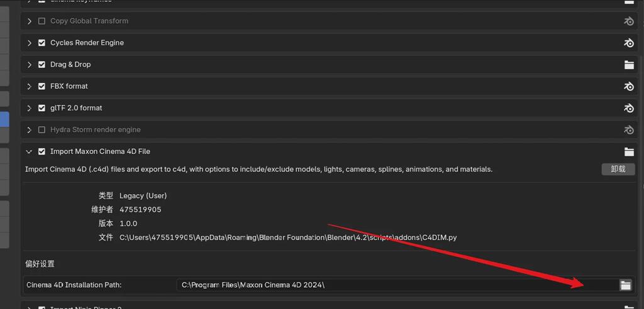Disable Import Maxon Cinema 4D File checkbox
This screenshot has height=309, width=644.
pos(42,151)
